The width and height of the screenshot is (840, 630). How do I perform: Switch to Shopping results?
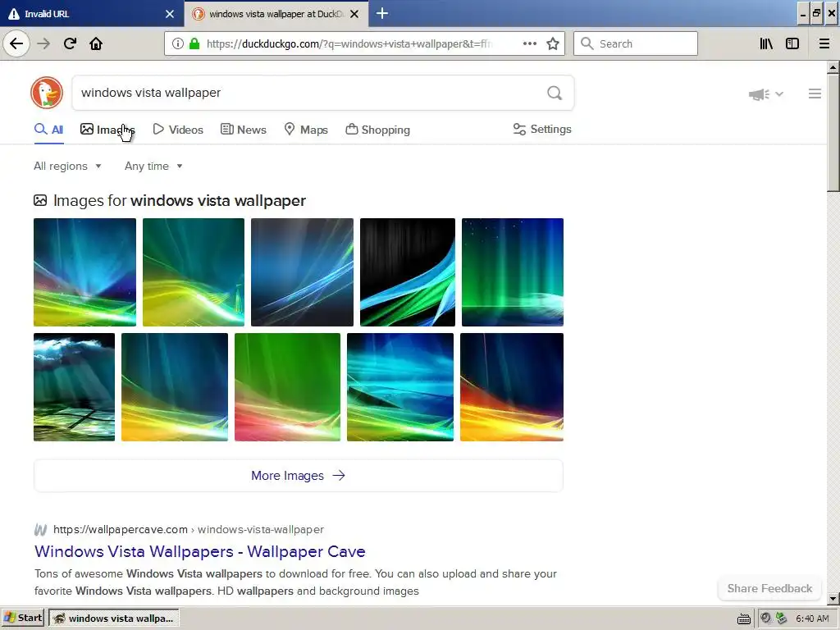377,129
